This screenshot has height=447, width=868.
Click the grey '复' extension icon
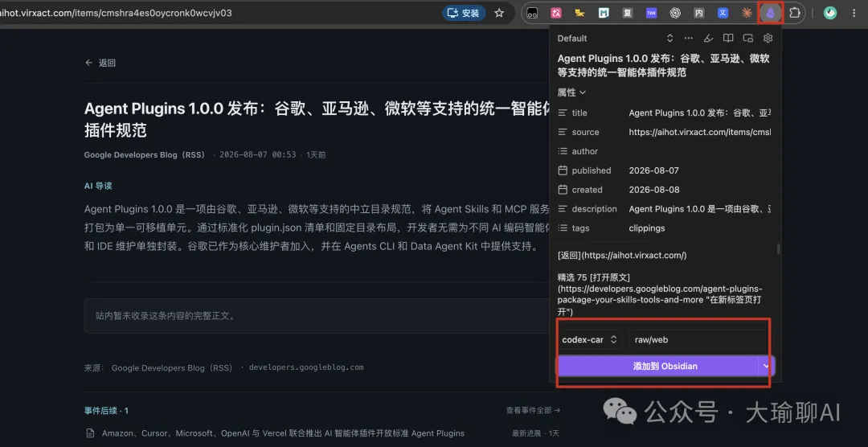627,13
